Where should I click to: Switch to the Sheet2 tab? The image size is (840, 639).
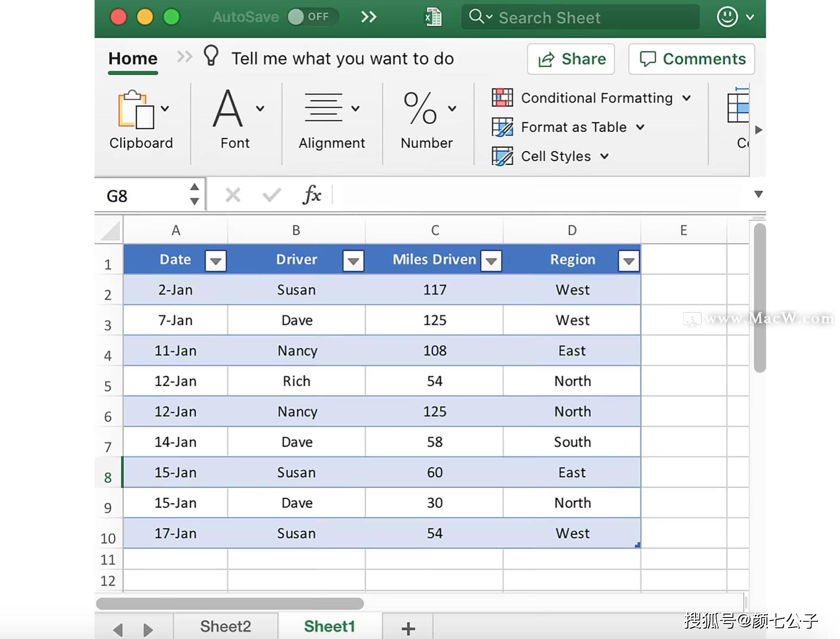225,626
